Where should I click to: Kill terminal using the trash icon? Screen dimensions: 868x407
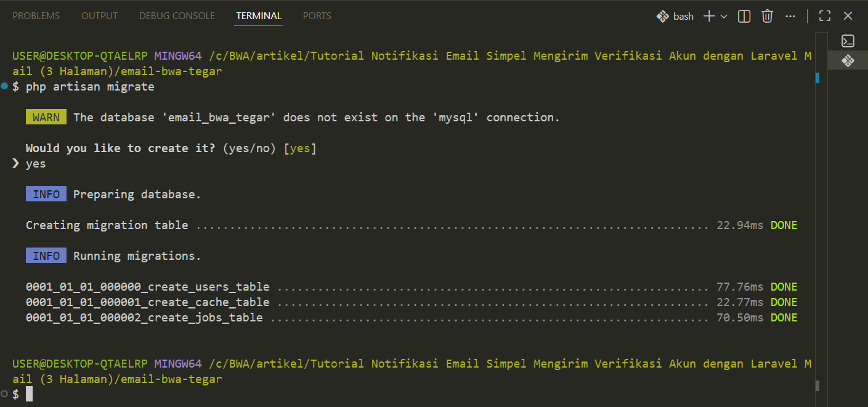(767, 17)
